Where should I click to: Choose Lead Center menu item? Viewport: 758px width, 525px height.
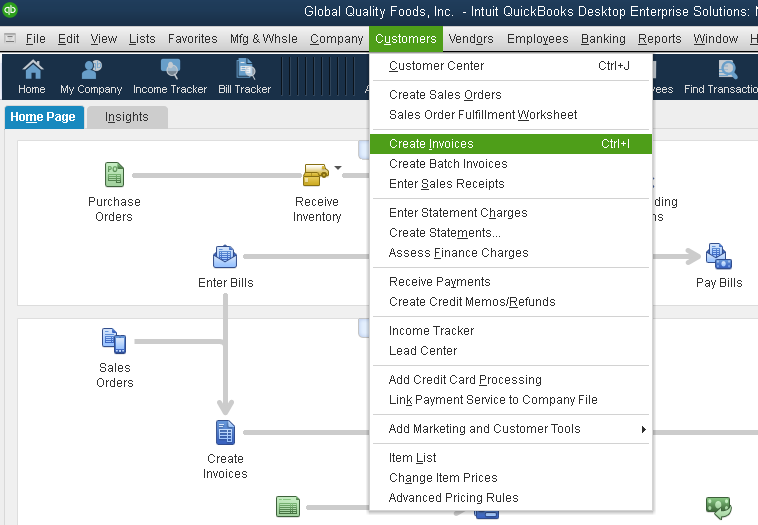[x=511, y=351]
